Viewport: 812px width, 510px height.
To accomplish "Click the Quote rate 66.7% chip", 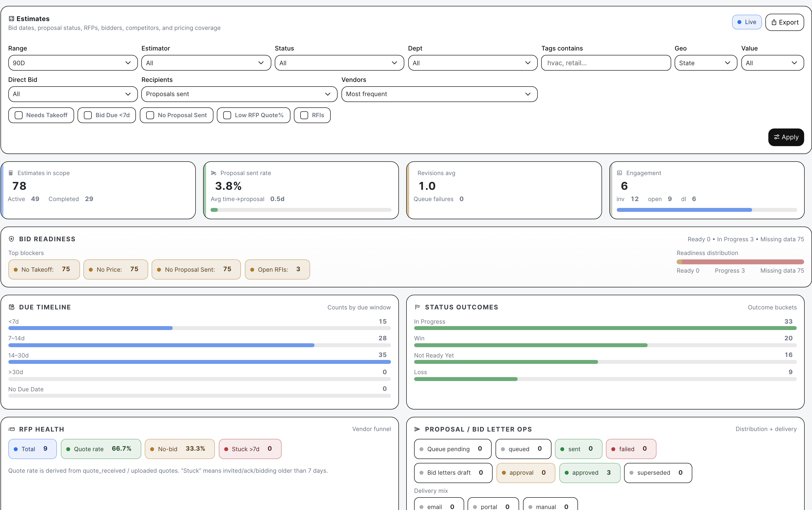I will 101,449.
